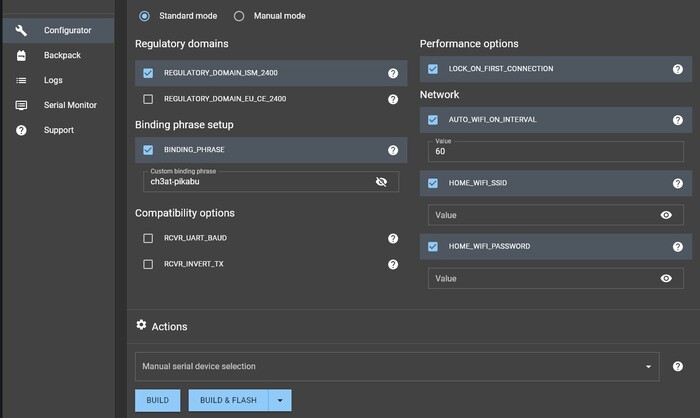Image resolution: width=700 pixels, height=418 pixels.
Task: Toggle visibility of HOME_WIFI_SSID value
Action: click(x=666, y=215)
